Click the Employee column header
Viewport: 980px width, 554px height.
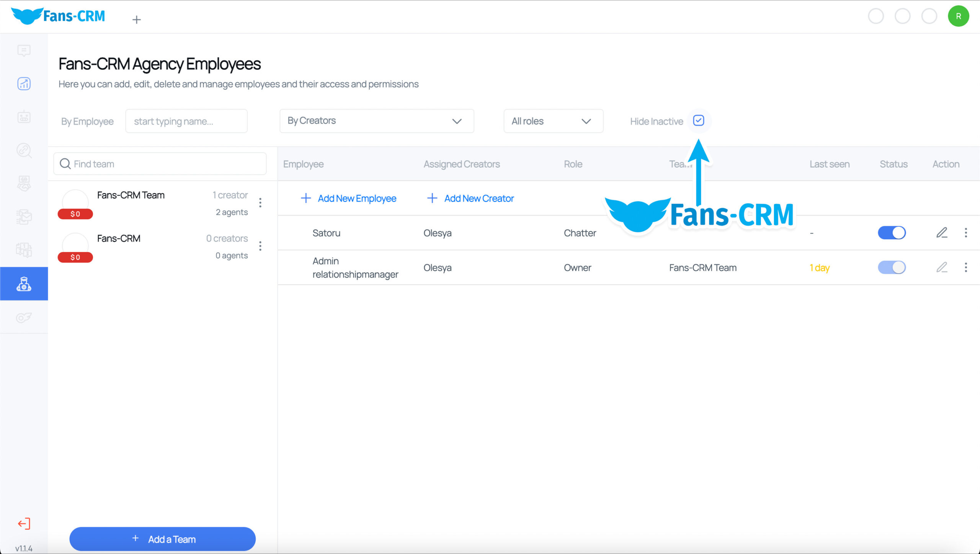click(303, 164)
